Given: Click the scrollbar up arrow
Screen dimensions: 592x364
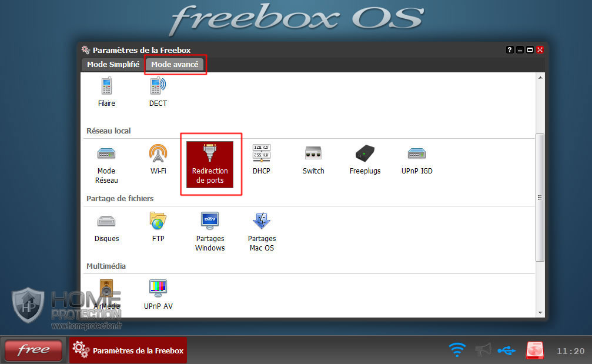Looking at the screenshot, I should pos(540,78).
